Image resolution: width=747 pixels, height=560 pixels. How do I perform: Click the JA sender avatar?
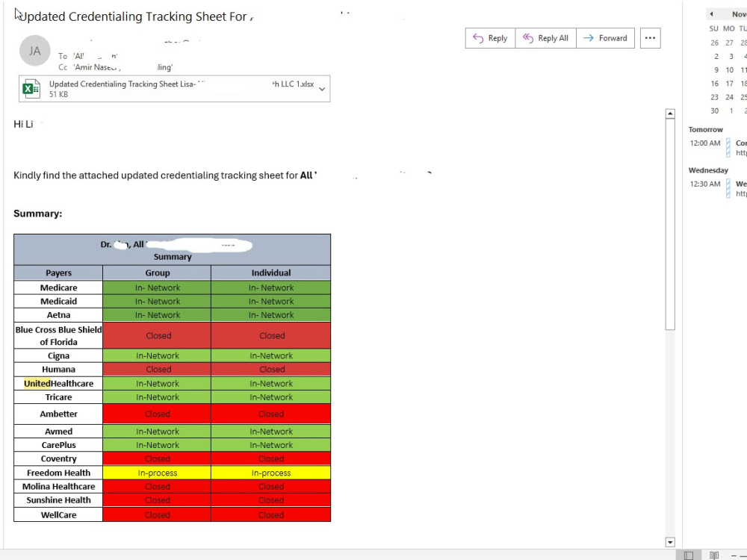pyautogui.click(x=35, y=51)
